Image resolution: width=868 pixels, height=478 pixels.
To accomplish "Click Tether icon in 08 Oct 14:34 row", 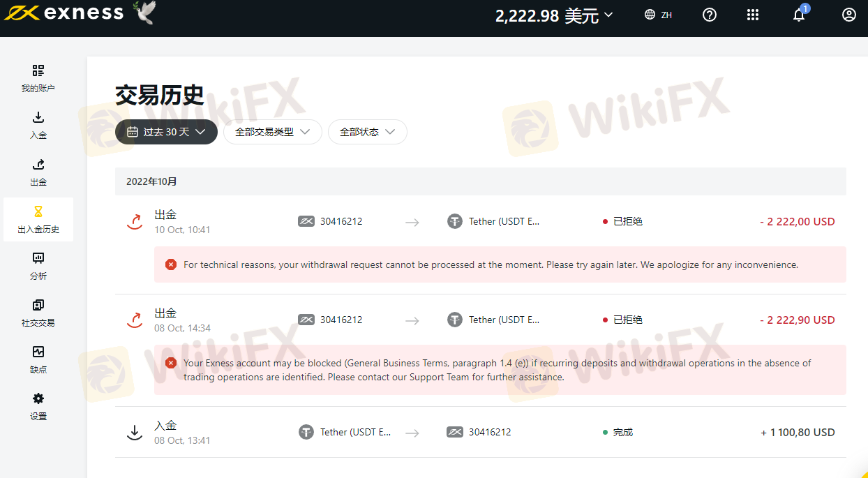I will tap(455, 320).
